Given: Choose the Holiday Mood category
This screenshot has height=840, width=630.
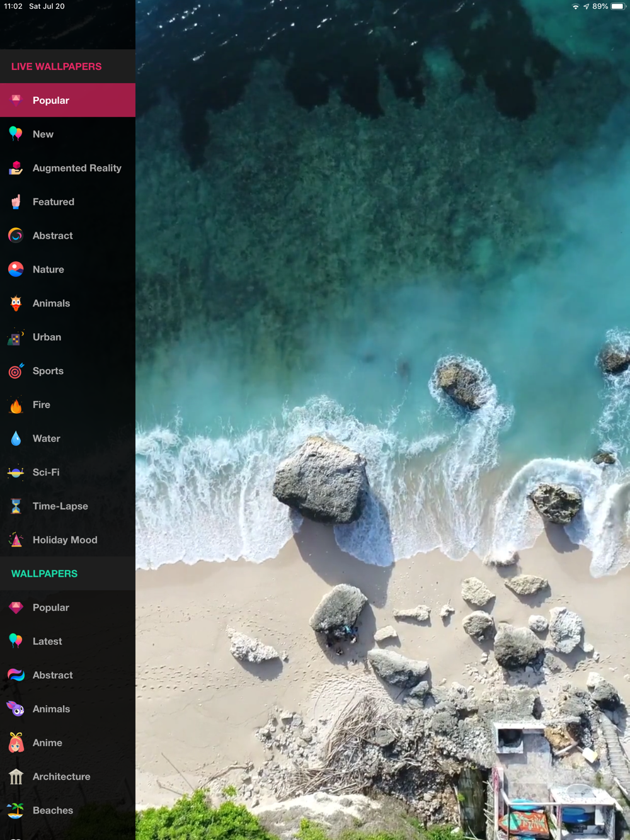Looking at the screenshot, I should (67, 540).
